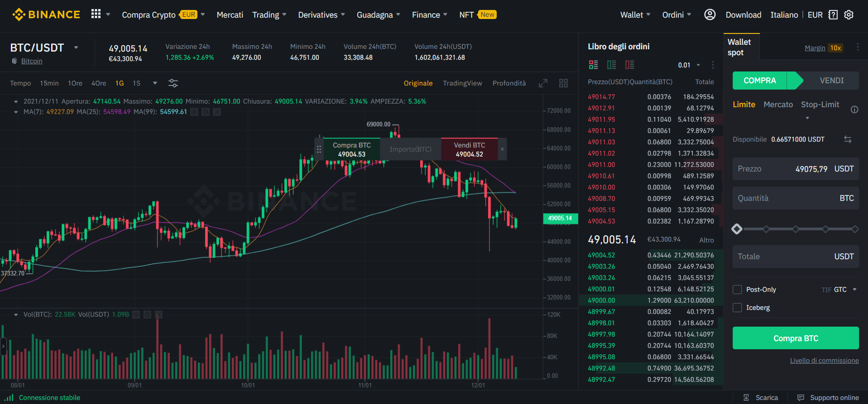Screen dimensions: 868x404
Task: Click the Scarica download icon in footer
Action: pos(746,398)
